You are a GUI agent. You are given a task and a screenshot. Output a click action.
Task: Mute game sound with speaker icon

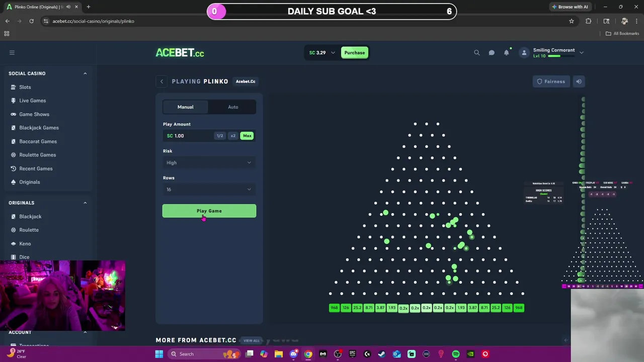pos(579,81)
